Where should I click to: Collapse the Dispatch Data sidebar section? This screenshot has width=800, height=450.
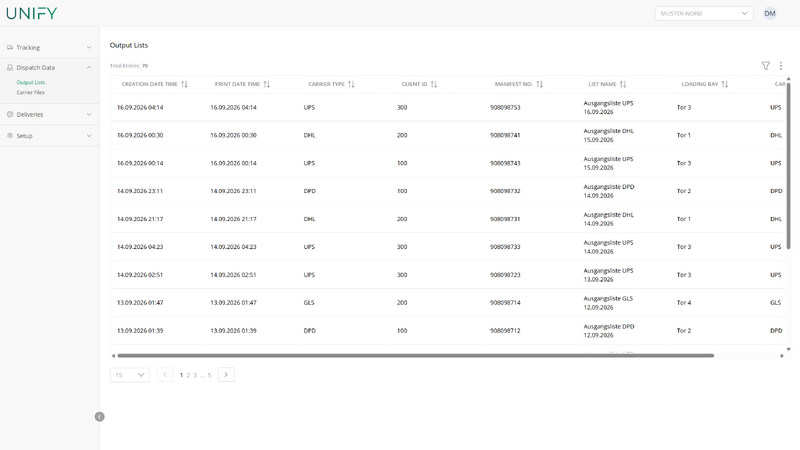tap(49, 67)
